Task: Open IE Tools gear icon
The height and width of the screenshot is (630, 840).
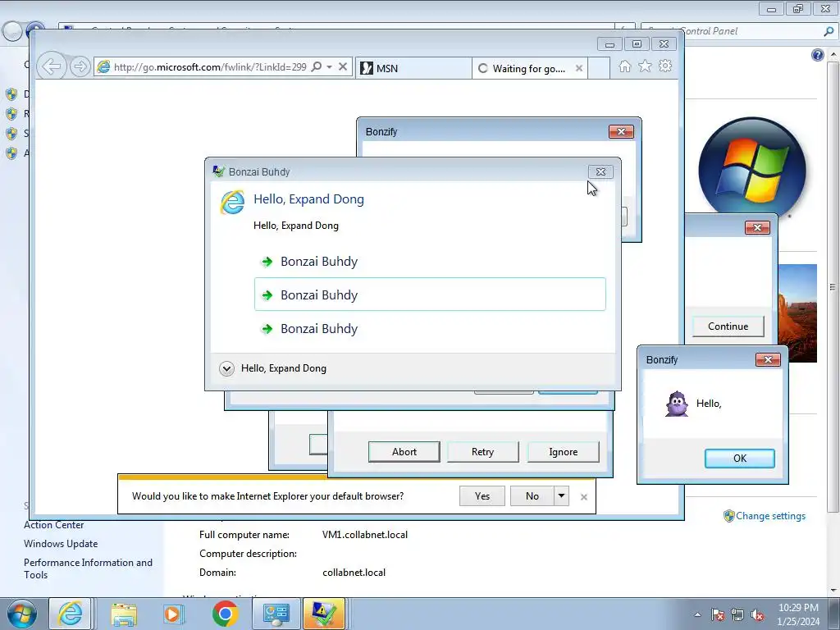Action: pos(665,66)
